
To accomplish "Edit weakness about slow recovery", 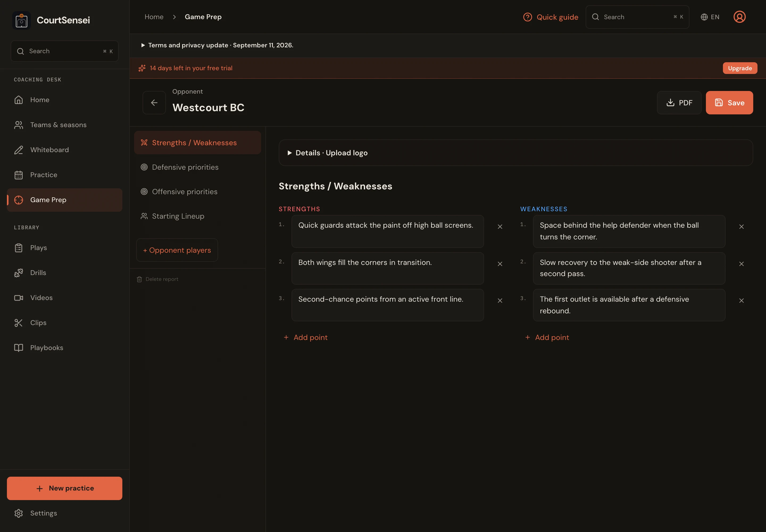I will [x=629, y=268].
